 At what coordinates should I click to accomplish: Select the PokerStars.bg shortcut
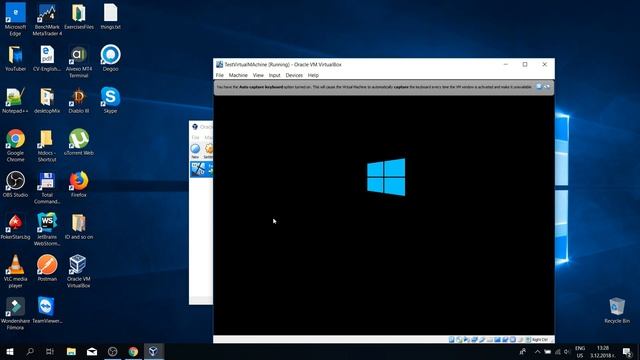16,227
